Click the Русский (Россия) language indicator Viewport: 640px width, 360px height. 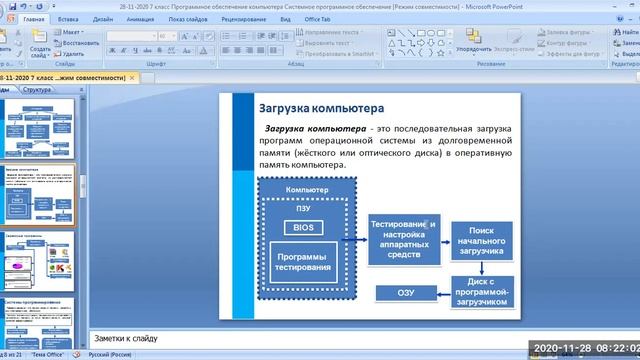110,355
